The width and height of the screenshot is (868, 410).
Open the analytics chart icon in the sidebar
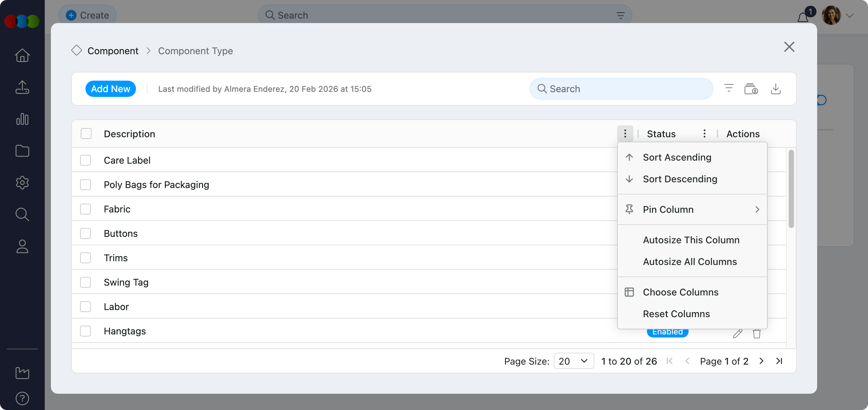coord(22,119)
